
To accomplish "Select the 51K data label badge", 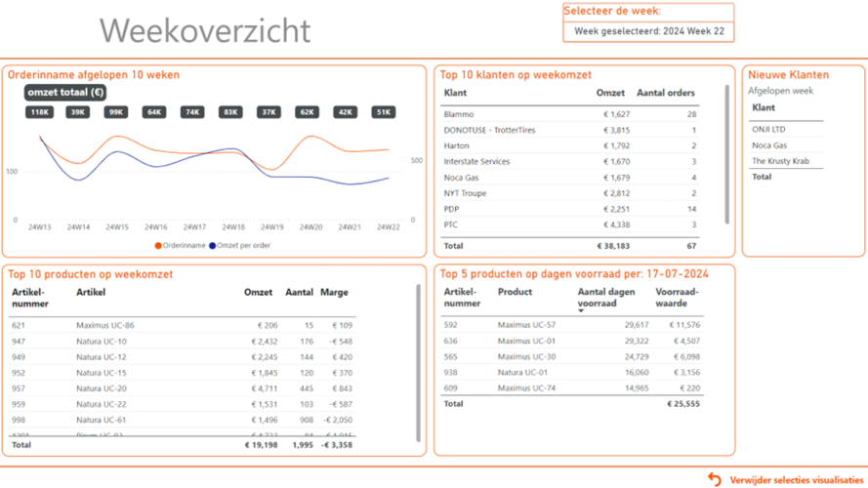I will click(385, 112).
